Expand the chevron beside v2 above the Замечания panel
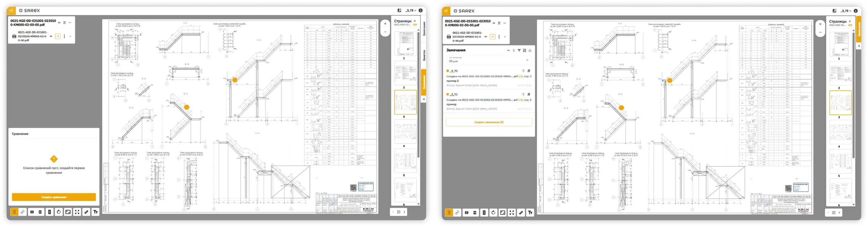The height and width of the screenshot is (227, 868). [505, 37]
